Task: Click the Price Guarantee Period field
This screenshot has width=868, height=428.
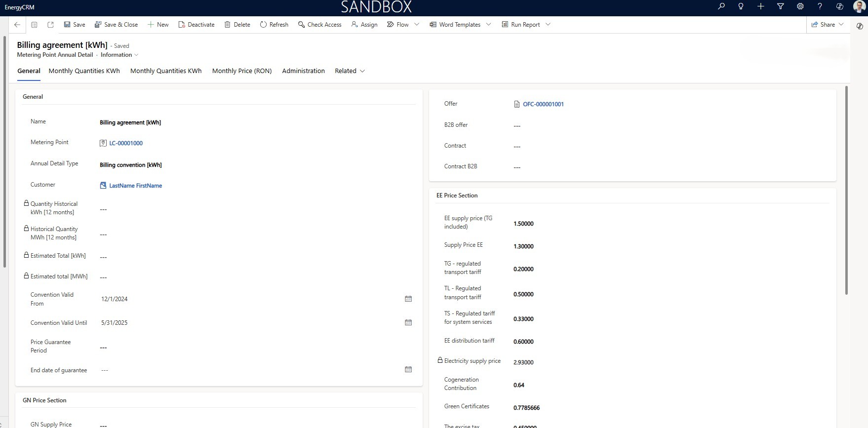Action: click(x=247, y=348)
